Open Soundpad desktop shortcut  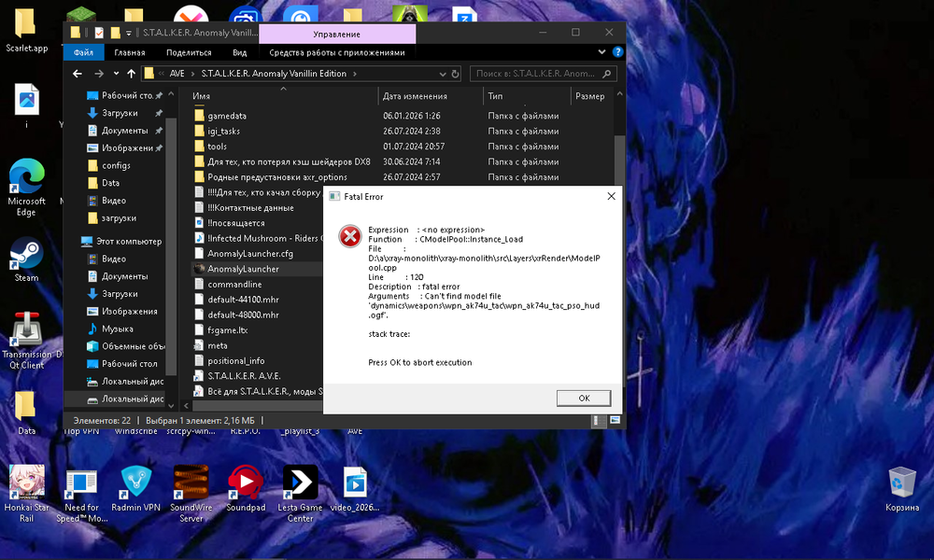pyautogui.click(x=246, y=483)
